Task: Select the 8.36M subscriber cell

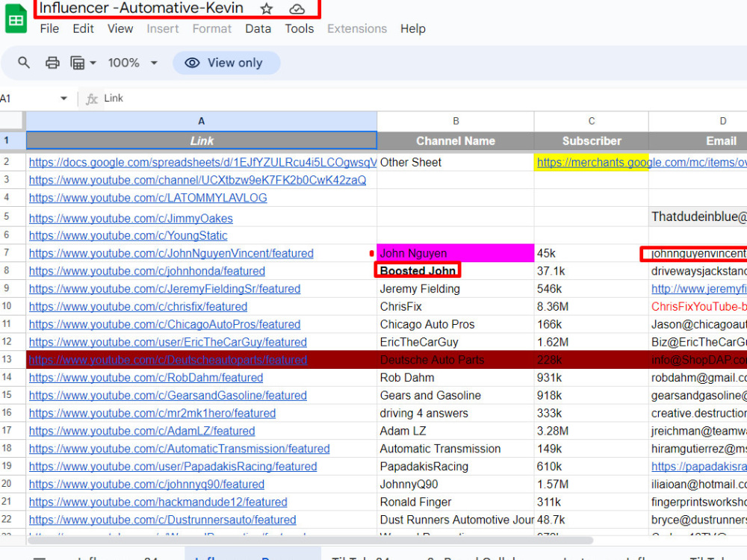Action: coord(591,306)
